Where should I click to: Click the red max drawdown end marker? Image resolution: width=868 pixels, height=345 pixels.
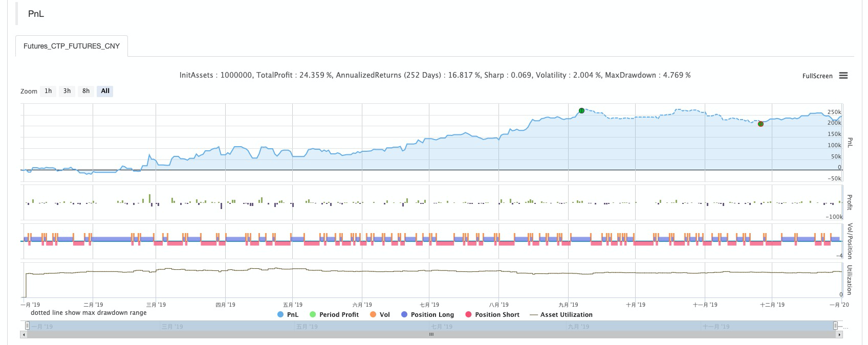click(761, 124)
